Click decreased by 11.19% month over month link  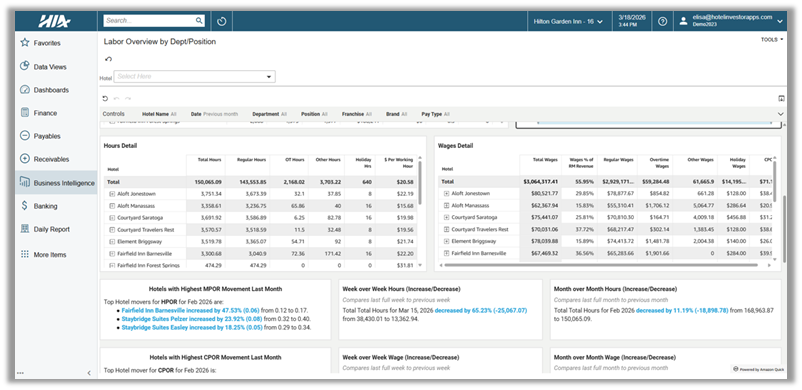pos(682,310)
